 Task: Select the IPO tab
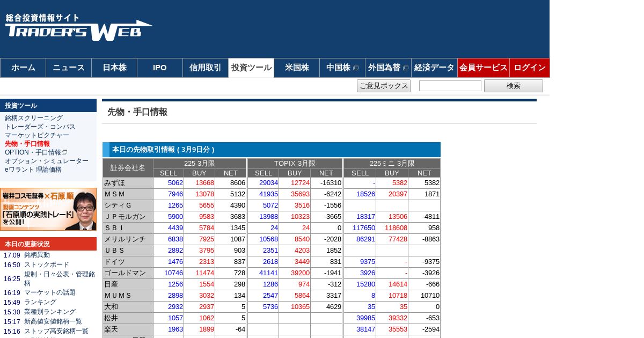click(160, 68)
